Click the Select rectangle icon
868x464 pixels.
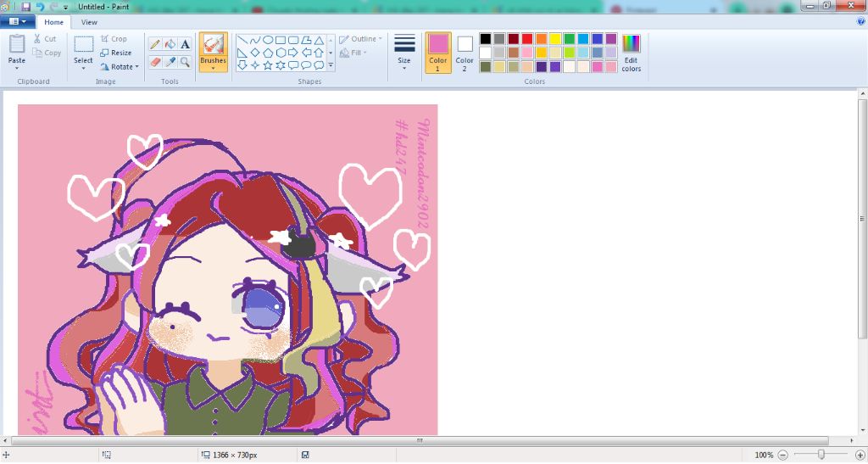pos(84,44)
